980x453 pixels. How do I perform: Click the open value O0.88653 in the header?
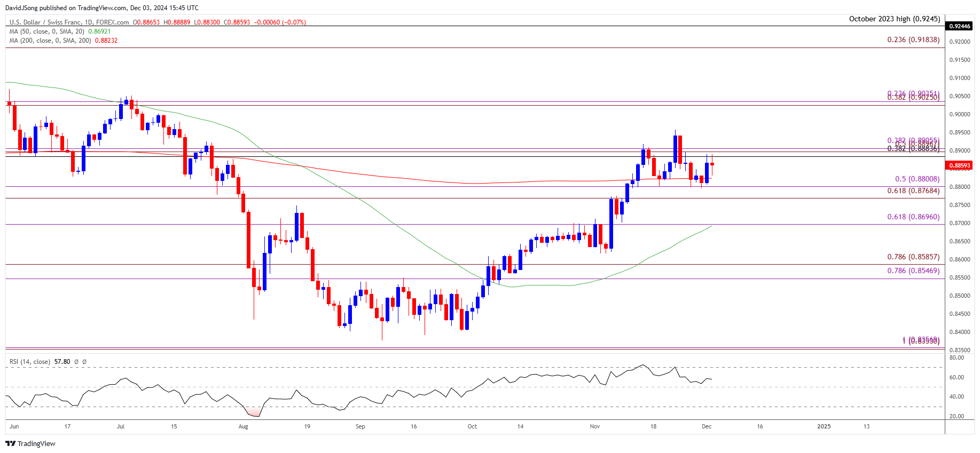tap(146, 22)
